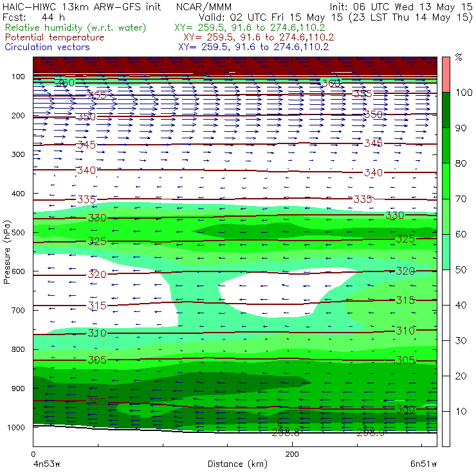476x476 pixels.
Task: Pick the 60–70% light green color bar segment
Action: 446,216
